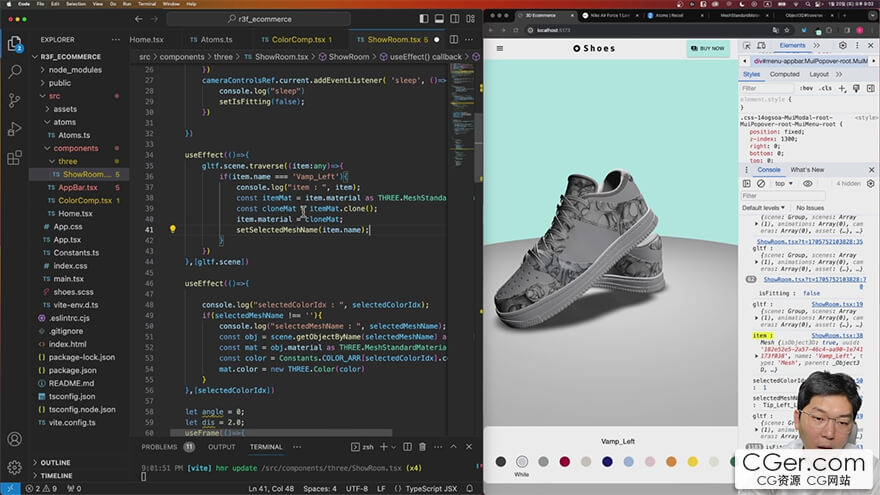The width and height of the screenshot is (880, 495).
Task: Toggle the primary side bar layout
Action: [x=424, y=19]
